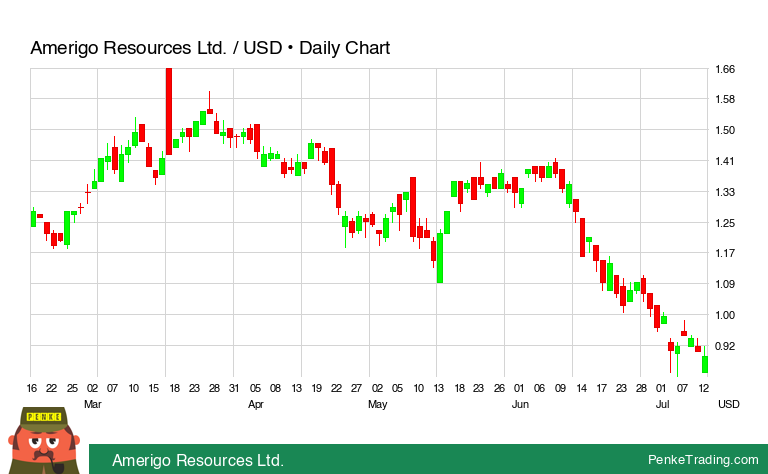
Task: Select the 1.25 price axis label
Action: coord(725,223)
